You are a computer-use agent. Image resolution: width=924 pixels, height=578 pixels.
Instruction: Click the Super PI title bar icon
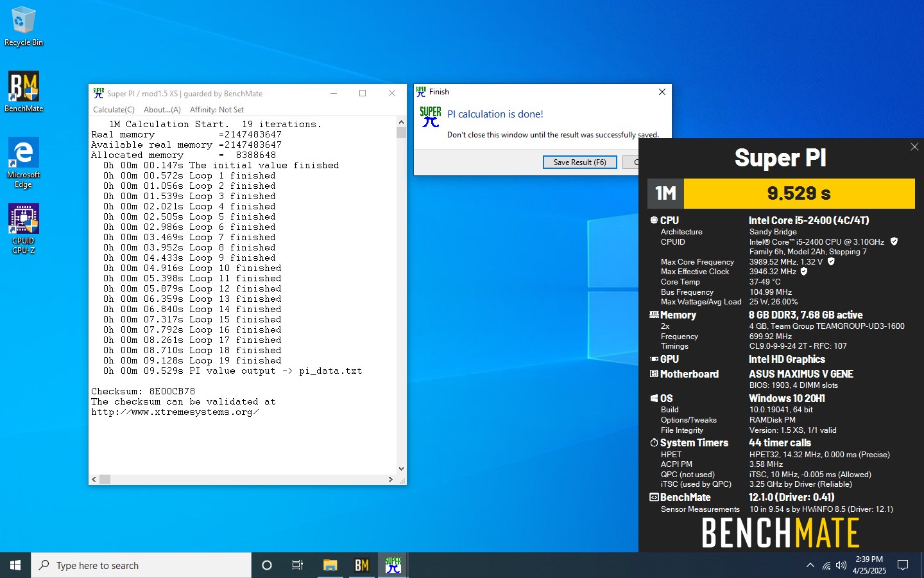click(98, 93)
